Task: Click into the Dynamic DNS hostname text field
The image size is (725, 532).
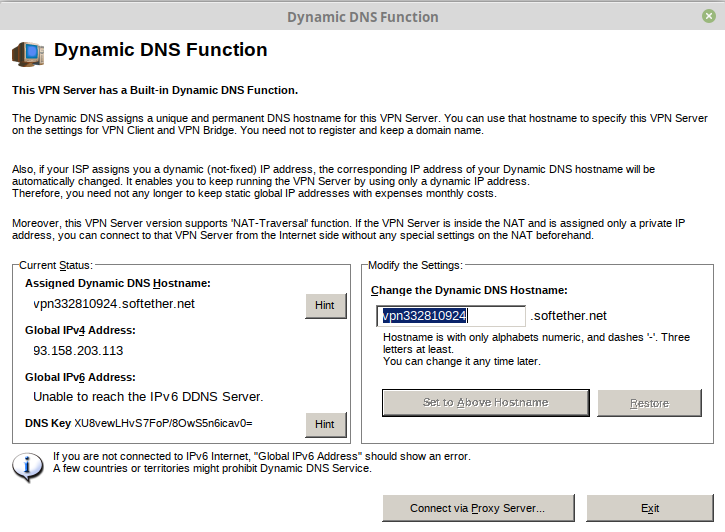Action: 451,316
